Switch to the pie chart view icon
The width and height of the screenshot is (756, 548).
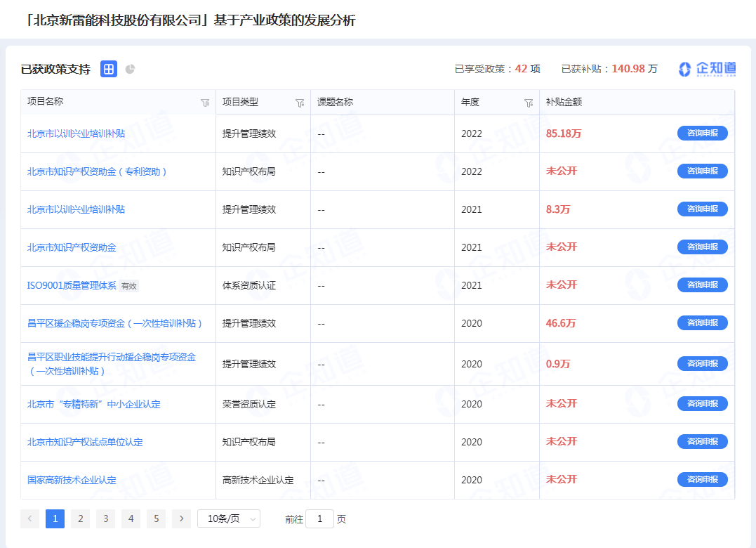(x=130, y=69)
